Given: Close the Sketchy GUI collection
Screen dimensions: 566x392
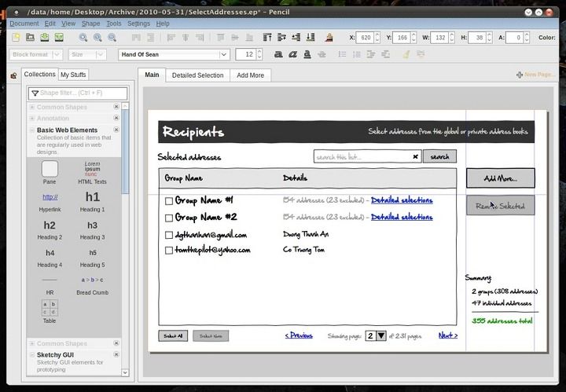Looking at the screenshot, I should point(116,354).
